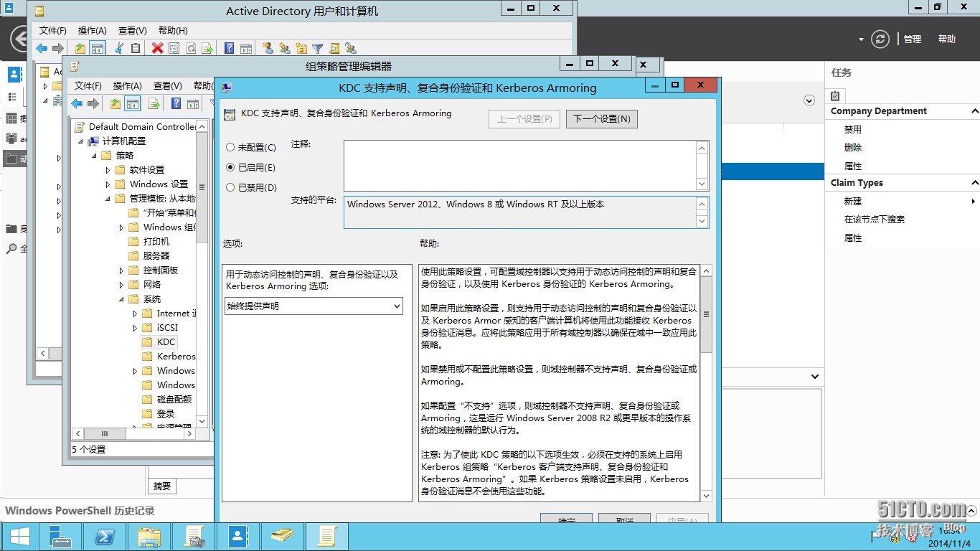Click Back arrow in Active Directory toolbar
The height and width of the screenshot is (551, 980).
[42, 48]
